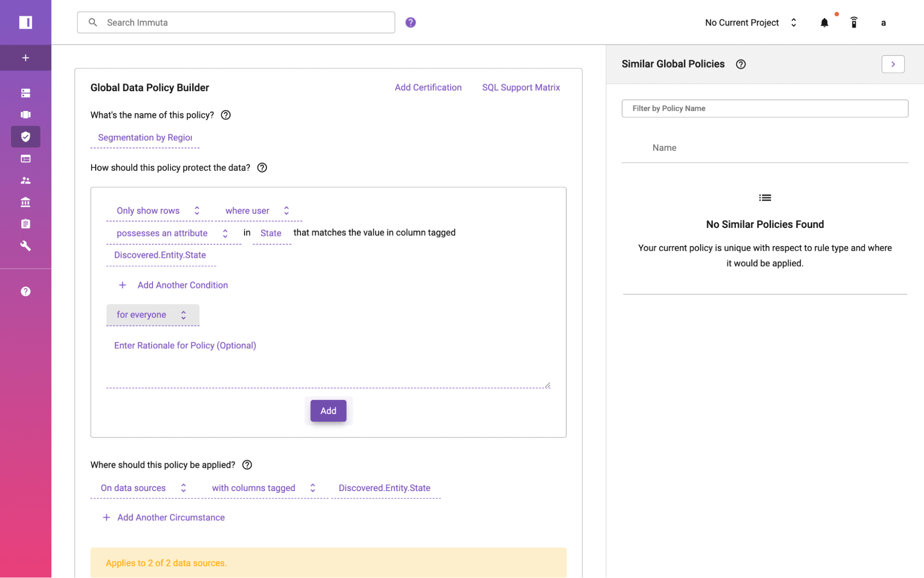The width and height of the screenshot is (924, 578).
Task: Click the rationale textarea resize handle
Action: point(548,385)
